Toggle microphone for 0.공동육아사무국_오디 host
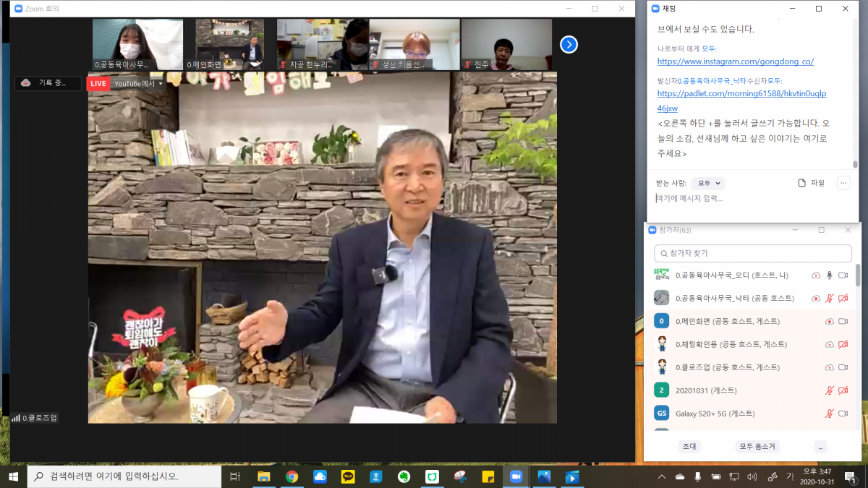868x488 pixels. coord(830,275)
